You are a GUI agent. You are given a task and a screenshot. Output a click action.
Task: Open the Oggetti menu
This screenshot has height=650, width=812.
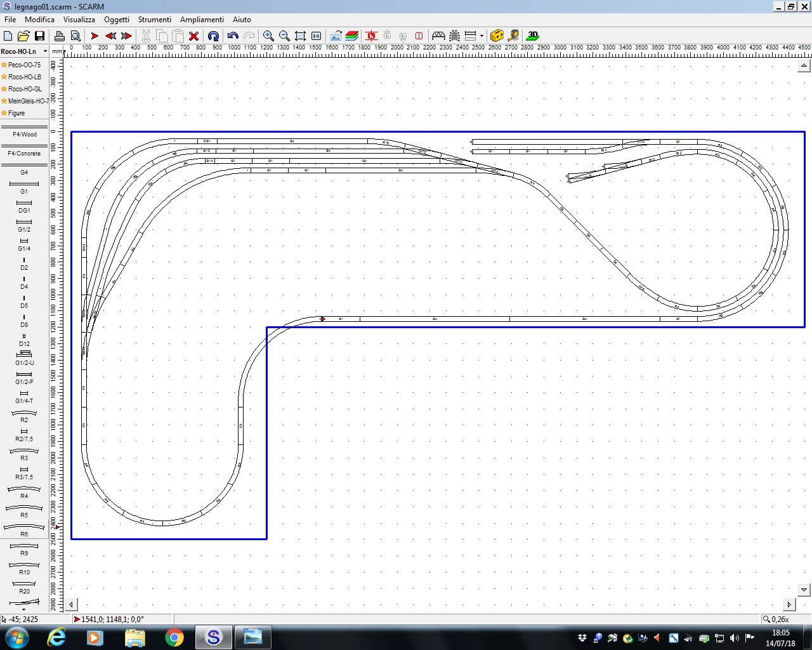coord(117,20)
